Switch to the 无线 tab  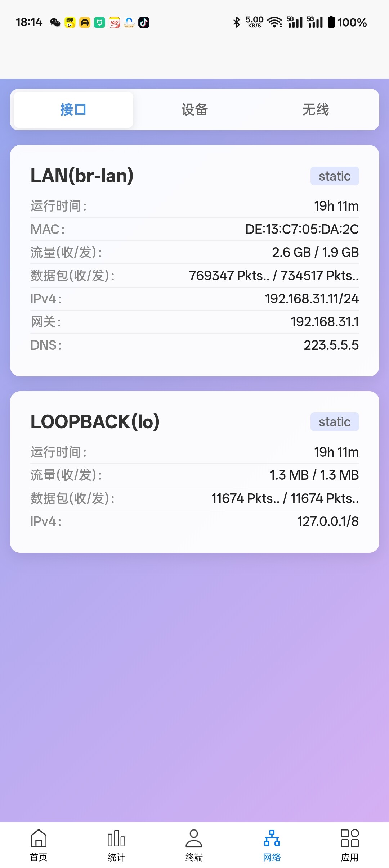coord(316,110)
